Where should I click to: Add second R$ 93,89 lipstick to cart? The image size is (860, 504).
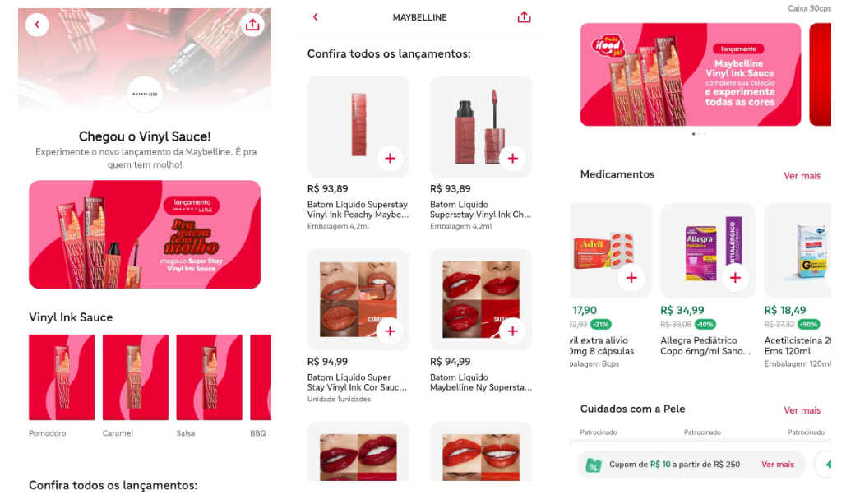point(513,159)
